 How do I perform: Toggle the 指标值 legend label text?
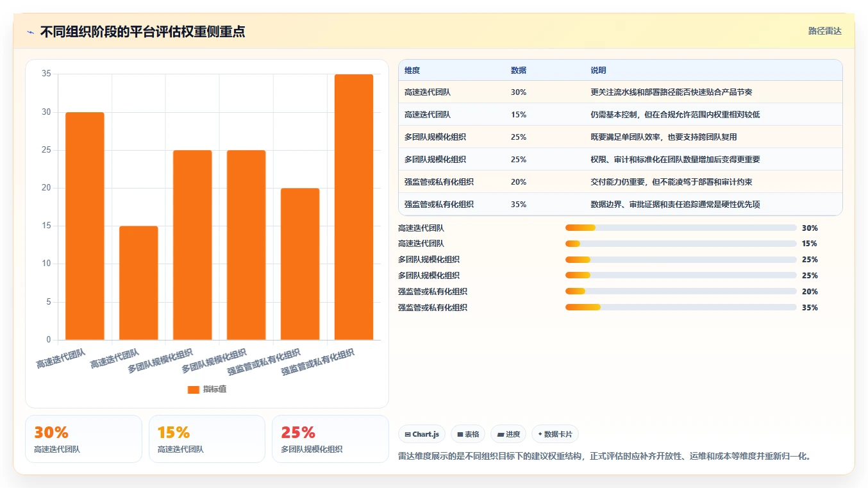(215, 389)
